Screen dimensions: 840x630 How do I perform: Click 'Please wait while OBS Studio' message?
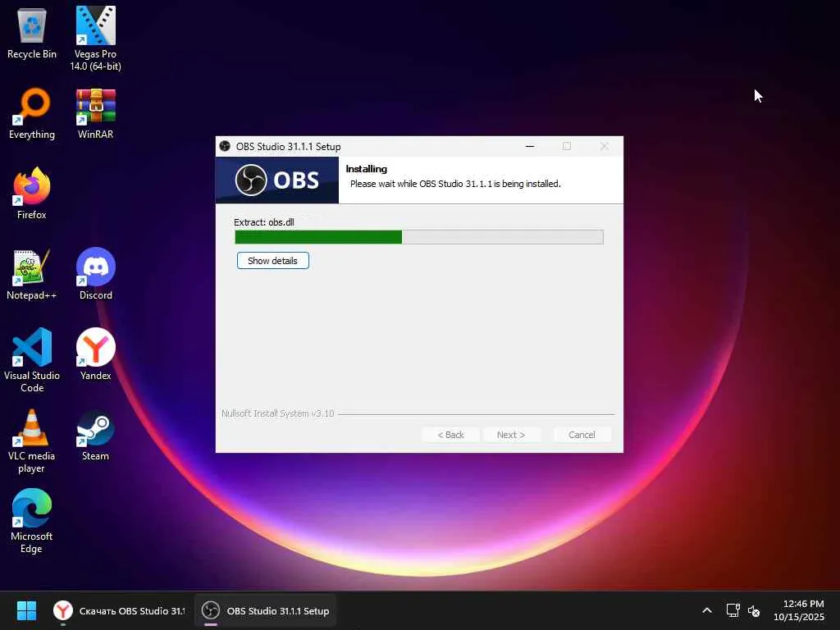455,184
